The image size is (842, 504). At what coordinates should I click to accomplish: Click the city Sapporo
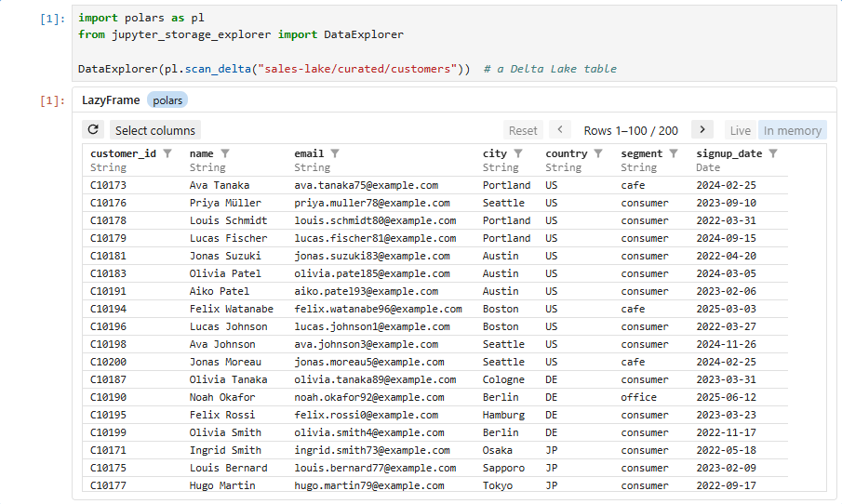point(503,468)
